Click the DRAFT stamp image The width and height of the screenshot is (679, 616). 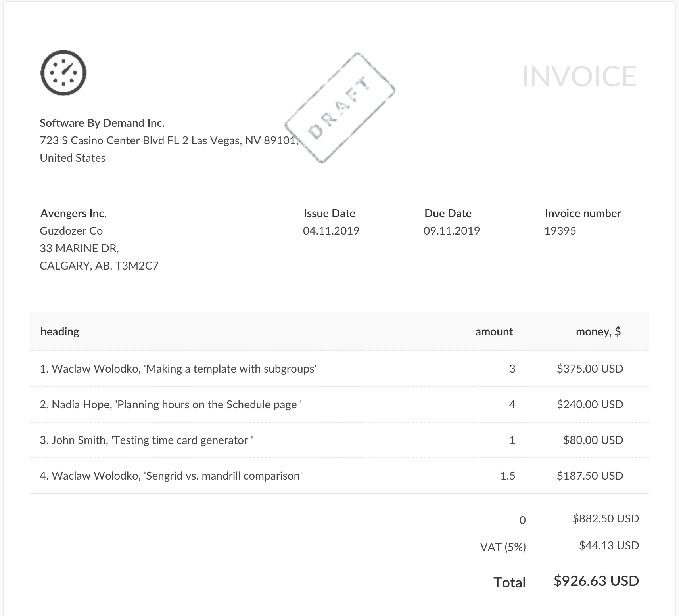pyautogui.click(x=339, y=108)
